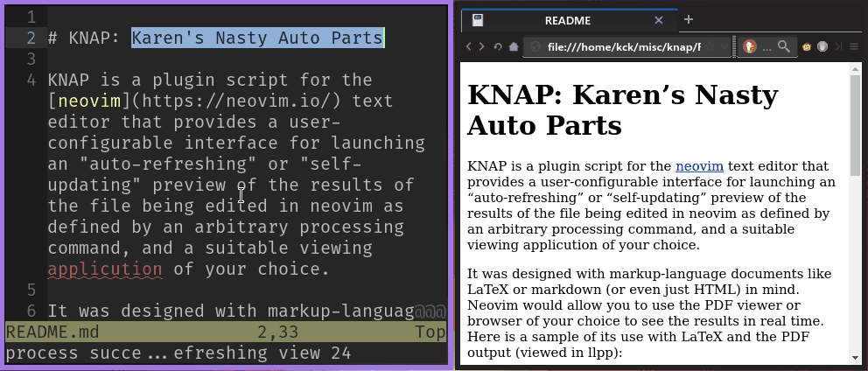The width and height of the screenshot is (868, 371).
Task: Click "(https://neovim.io/)" URL in editor
Action: click(236, 101)
